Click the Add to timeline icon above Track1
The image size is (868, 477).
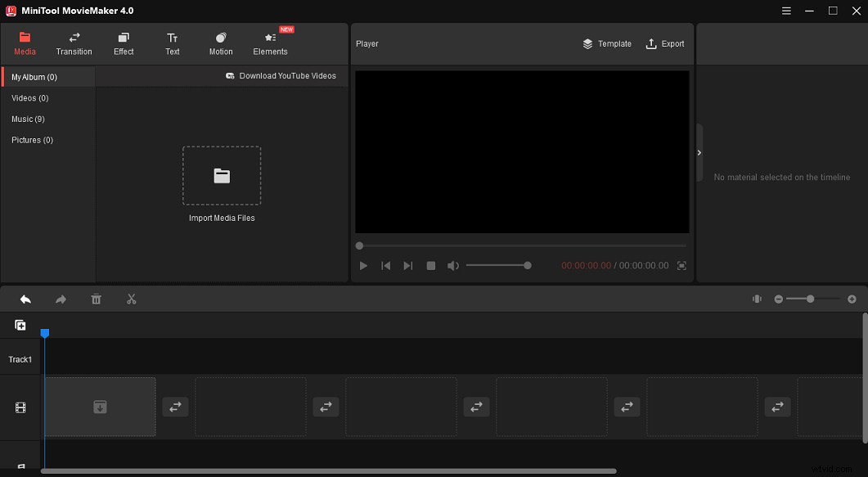click(x=20, y=325)
